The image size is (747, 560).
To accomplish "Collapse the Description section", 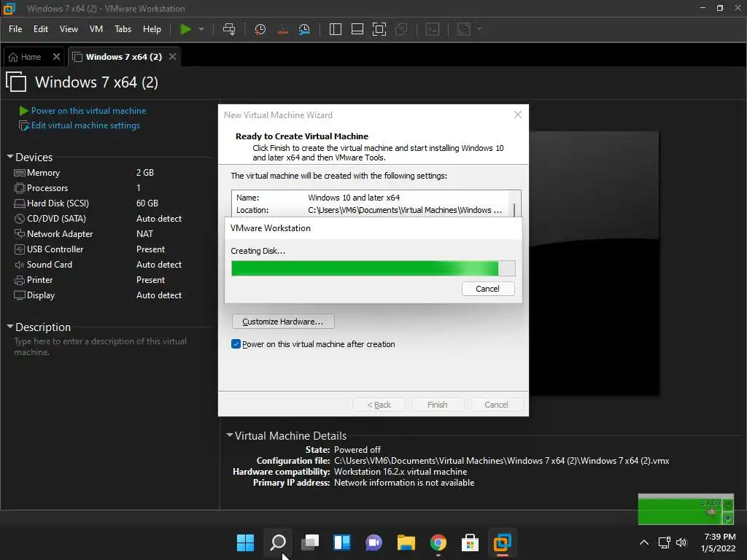I will click(10, 327).
